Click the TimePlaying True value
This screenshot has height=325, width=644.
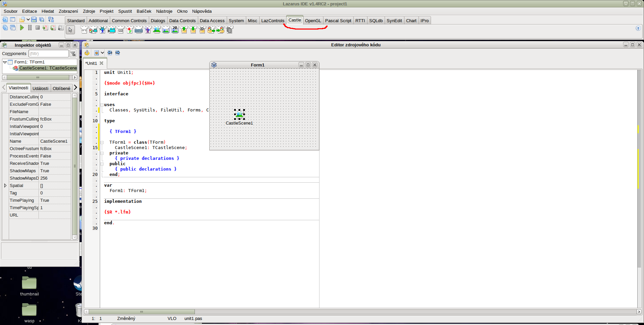click(55, 200)
